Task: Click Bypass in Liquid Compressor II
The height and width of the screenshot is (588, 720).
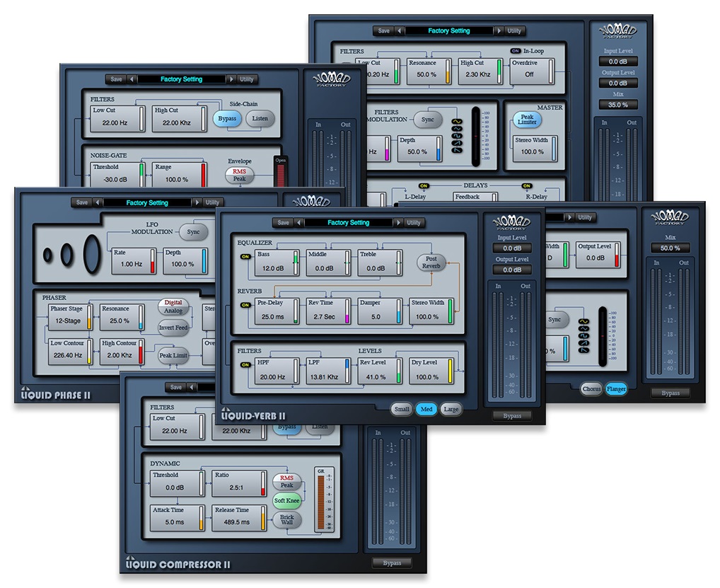Action: [392, 563]
